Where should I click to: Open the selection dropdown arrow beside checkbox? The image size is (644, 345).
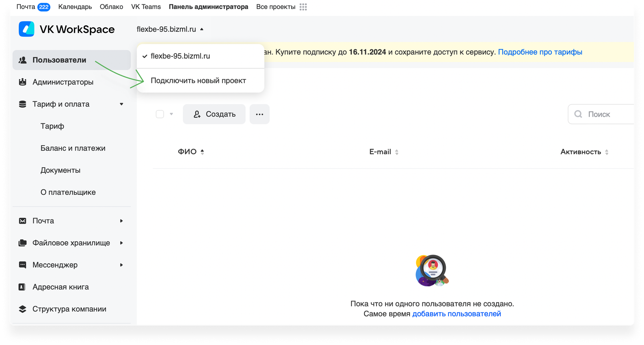171,114
